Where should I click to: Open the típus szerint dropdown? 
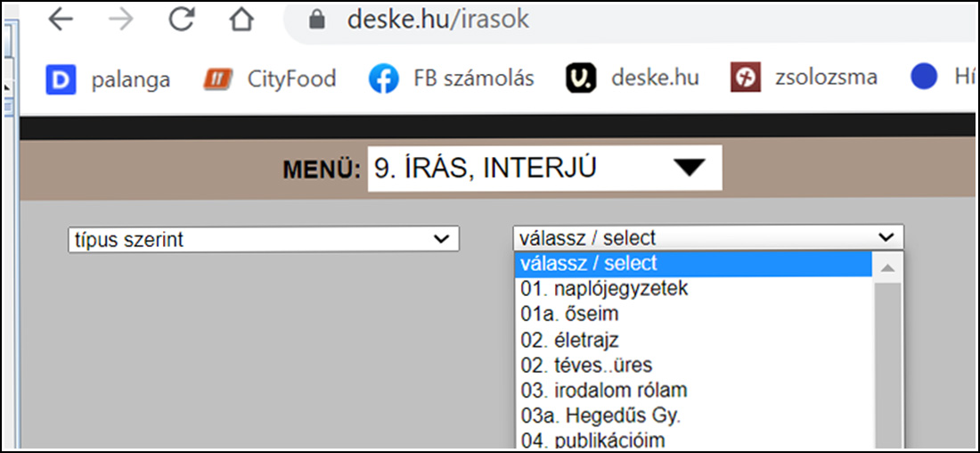pos(263,239)
